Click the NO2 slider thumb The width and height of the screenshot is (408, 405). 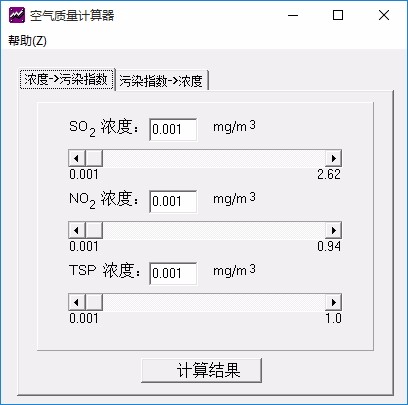(94, 230)
